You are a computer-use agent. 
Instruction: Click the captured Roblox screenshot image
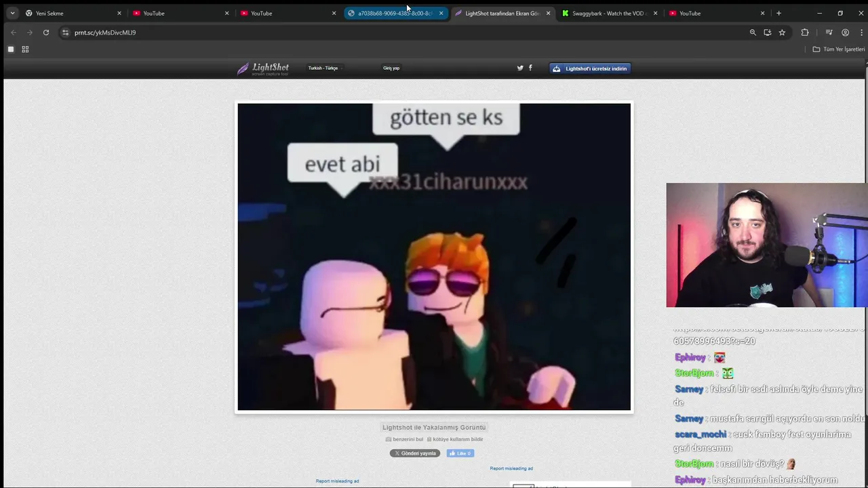(x=434, y=257)
